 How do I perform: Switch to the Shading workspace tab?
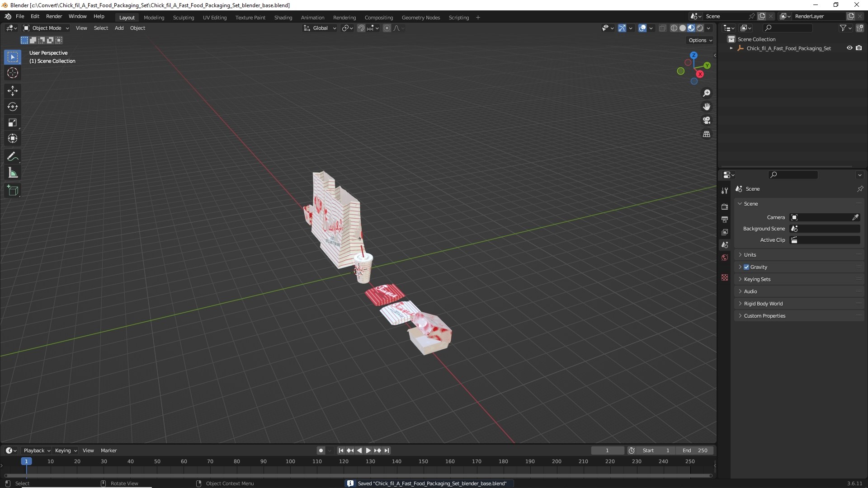click(283, 18)
